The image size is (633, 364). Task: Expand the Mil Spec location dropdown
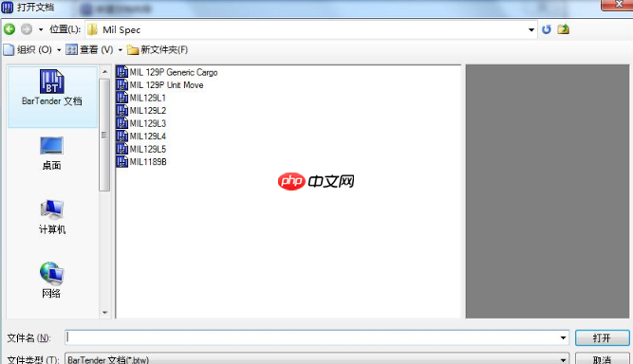[531, 29]
